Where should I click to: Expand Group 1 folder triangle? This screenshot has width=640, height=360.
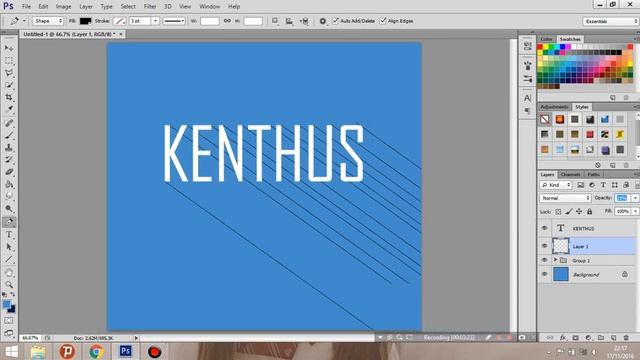(x=555, y=260)
